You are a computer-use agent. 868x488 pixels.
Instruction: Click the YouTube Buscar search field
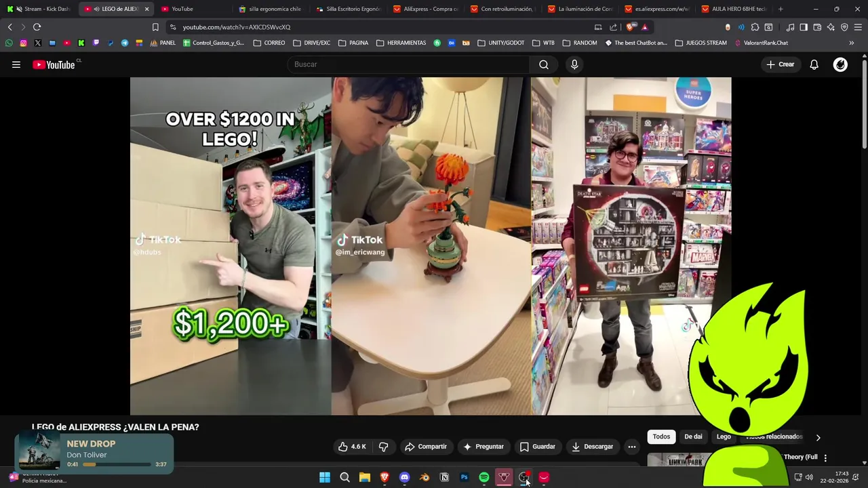pos(409,64)
